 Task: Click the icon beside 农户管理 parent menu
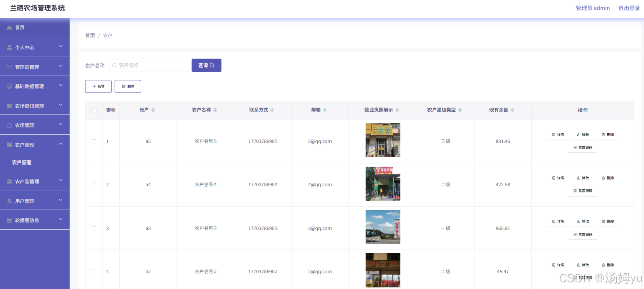[x=9, y=145]
